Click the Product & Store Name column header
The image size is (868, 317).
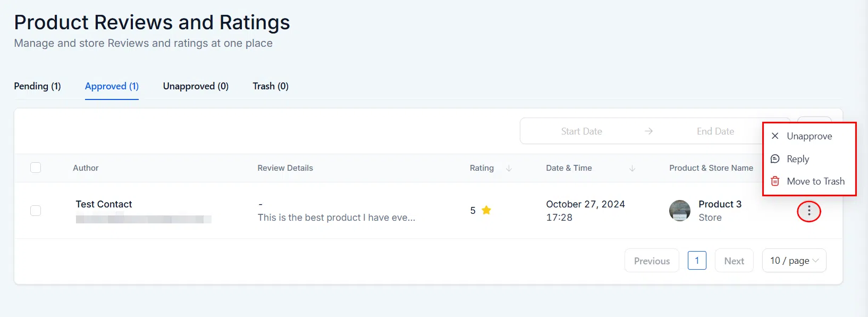pyautogui.click(x=711, y=168)
